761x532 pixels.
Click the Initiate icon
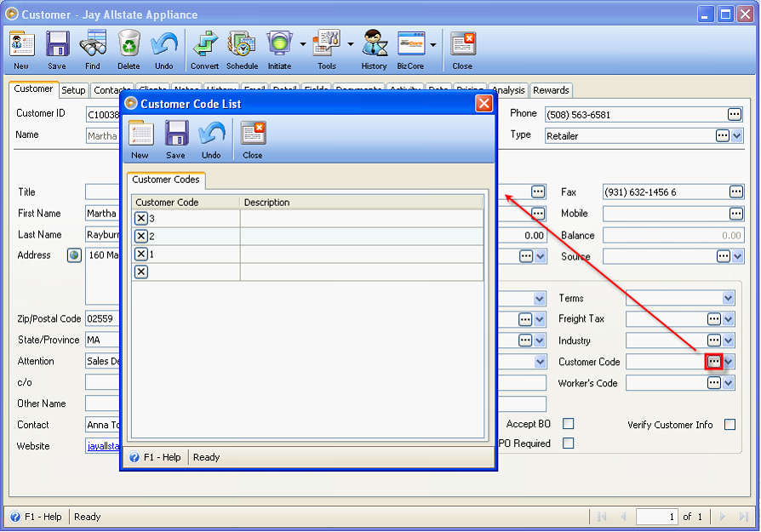(279, 50)
